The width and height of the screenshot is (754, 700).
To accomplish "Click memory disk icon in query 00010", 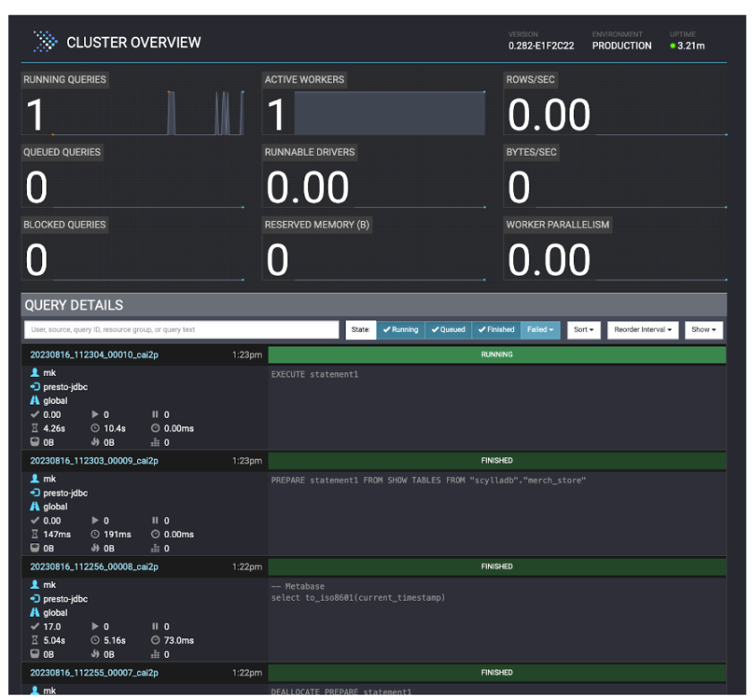I will pyautogui.click(x=35, y=442).
